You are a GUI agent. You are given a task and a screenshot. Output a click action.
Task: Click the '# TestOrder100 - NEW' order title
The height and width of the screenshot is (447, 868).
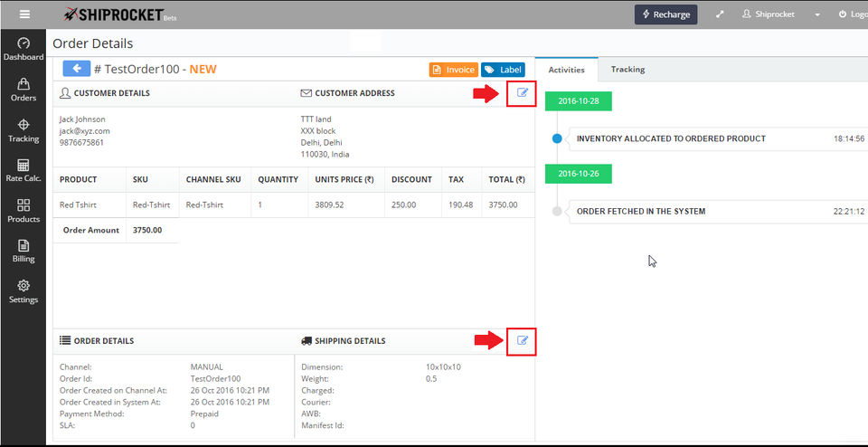click(155, 70)
